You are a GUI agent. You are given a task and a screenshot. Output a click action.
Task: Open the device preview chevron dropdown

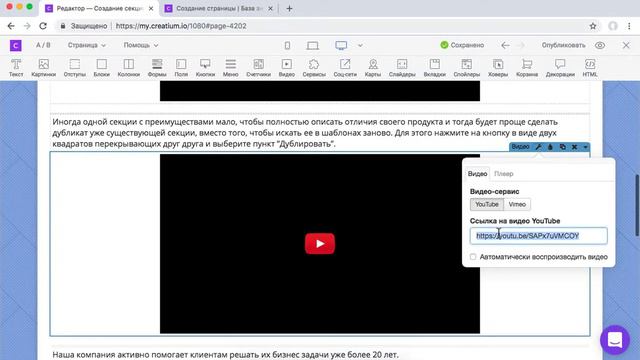[x=360, y=45]
